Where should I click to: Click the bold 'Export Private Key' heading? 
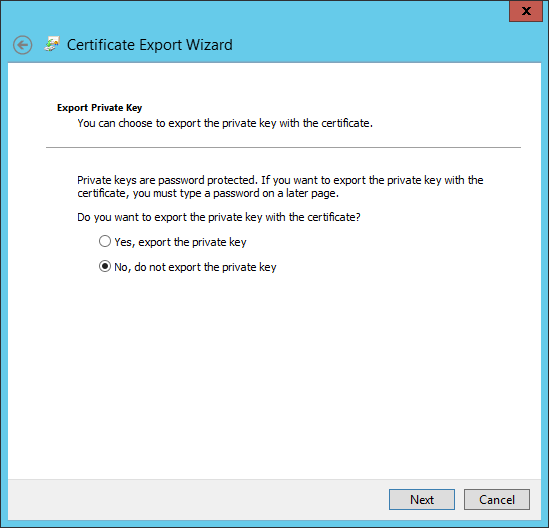click(x=99, y=107)
